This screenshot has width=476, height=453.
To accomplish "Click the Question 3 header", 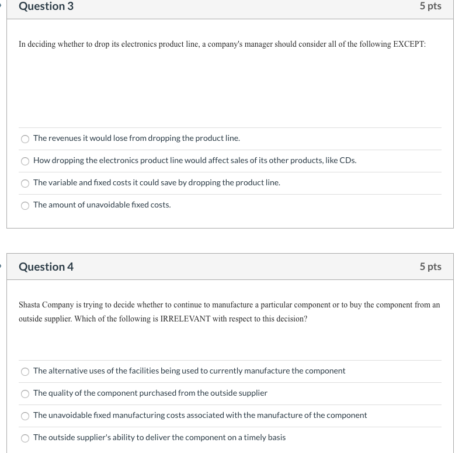I will (46, 6).
